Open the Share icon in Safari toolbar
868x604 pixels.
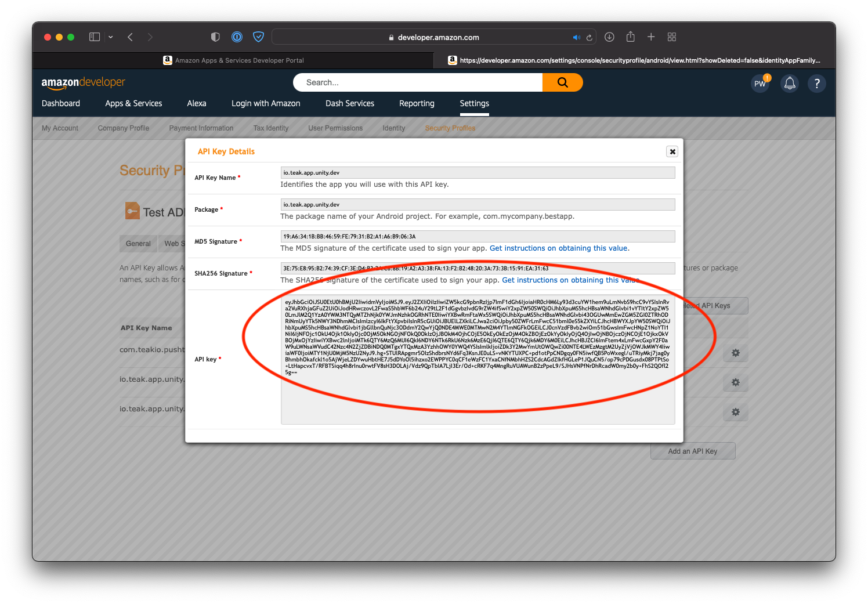(631, 37)
